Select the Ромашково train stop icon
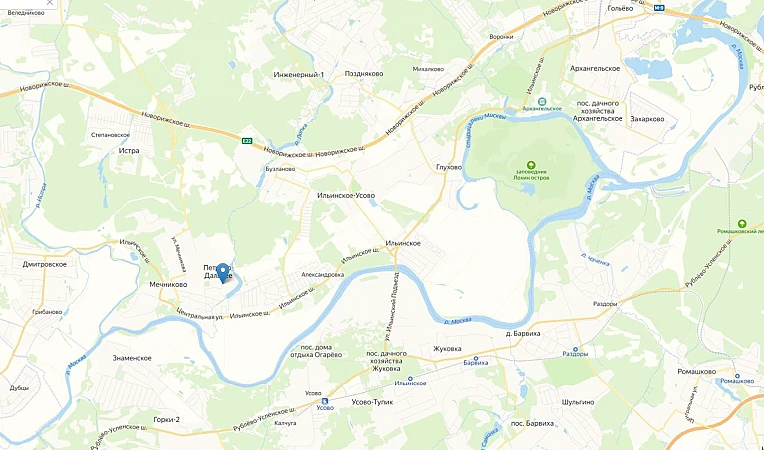Viewport: 764px width, 450px height. coord(737,375)
